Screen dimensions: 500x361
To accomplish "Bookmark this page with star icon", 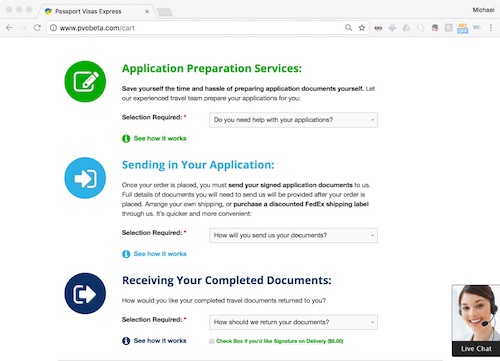I will pos(362,28).
